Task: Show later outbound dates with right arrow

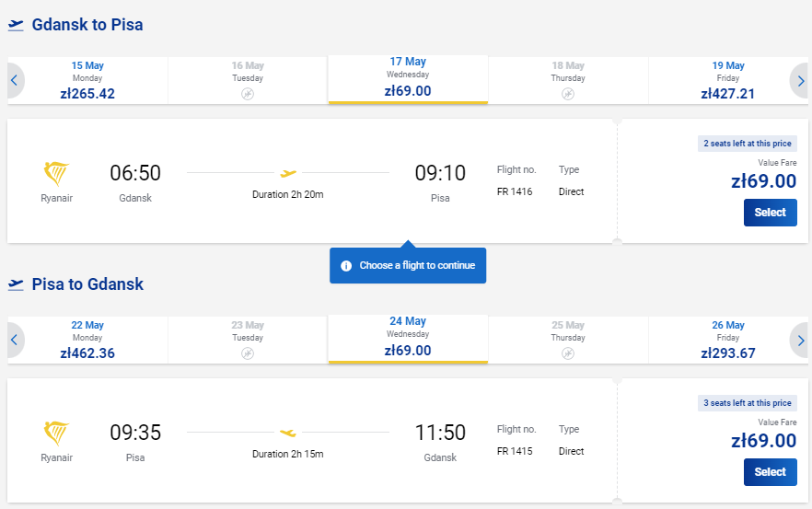Action: point(800,81)
